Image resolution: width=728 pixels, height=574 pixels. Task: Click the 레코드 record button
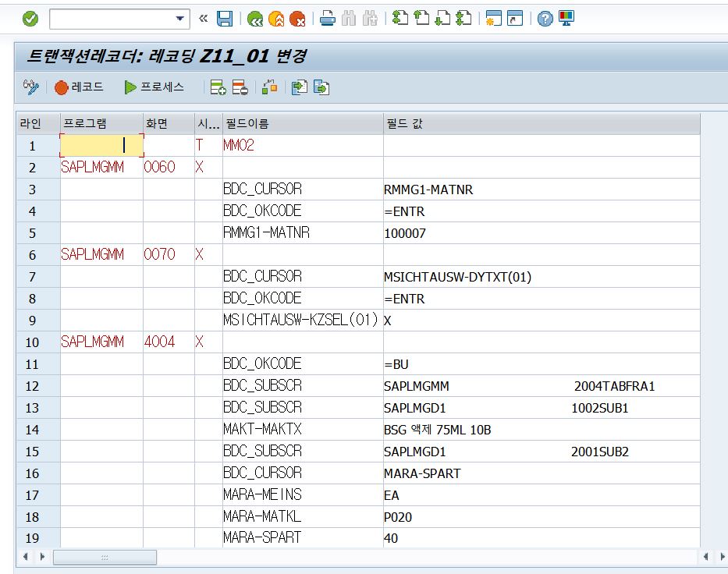click(79, 87)
